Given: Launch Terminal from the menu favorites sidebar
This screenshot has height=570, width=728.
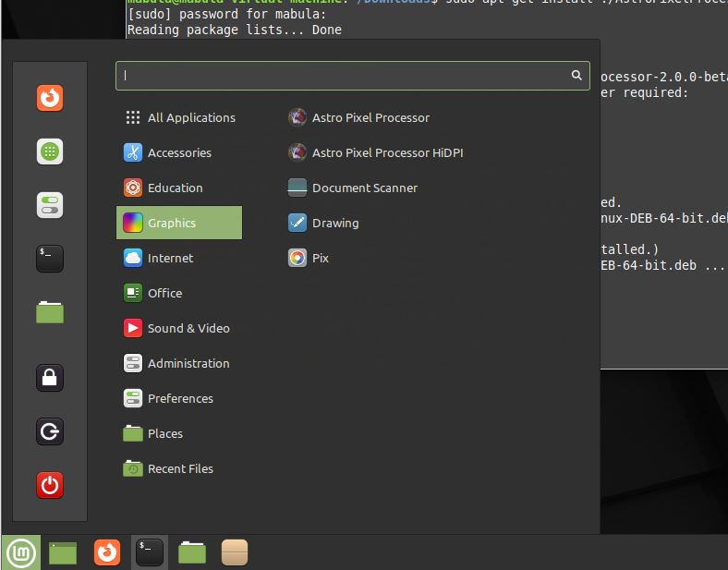Looking at the screenshot, I should (x=50, y=259).
